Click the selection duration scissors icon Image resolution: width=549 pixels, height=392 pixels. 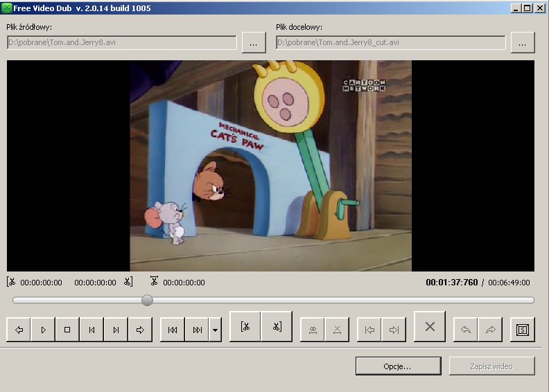[x=154, y=280]
